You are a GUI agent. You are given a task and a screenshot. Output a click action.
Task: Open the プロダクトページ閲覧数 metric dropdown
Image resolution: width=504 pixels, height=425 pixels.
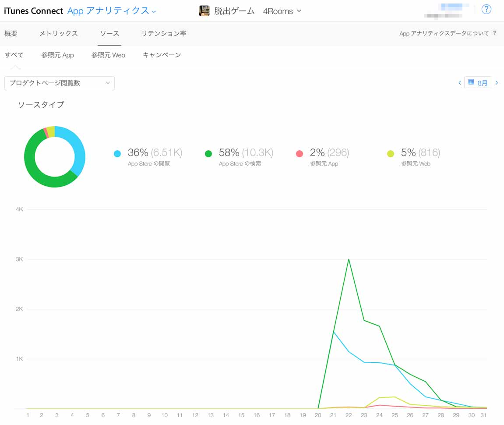pyautogui.click(x=60, y=83)
